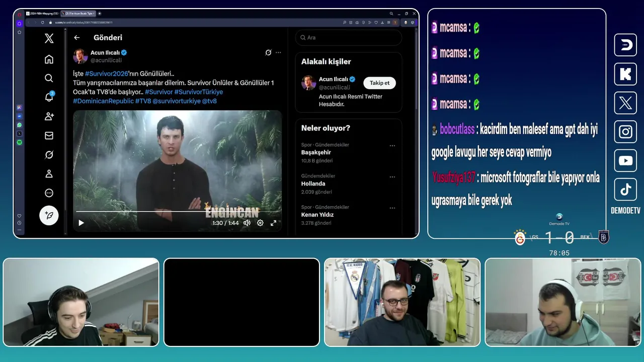Viewport: 644px width, 362px height.
Task: Open the Follow people icon in sidebar
Action: click(x=49, y=116)
